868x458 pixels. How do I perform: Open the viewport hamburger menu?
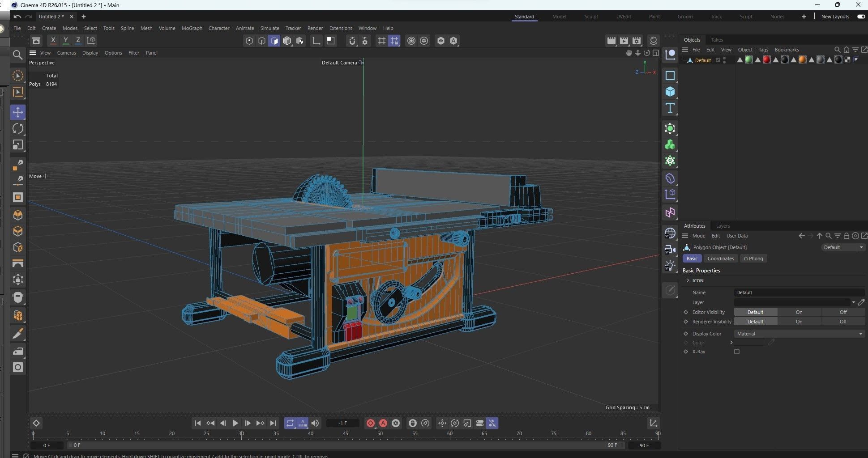tap(33, 53)
